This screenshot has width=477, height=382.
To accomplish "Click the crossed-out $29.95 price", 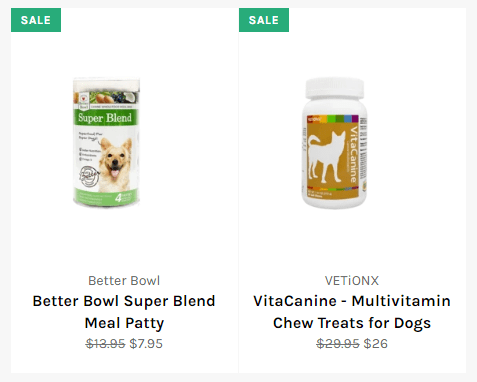I will (338, 344).
